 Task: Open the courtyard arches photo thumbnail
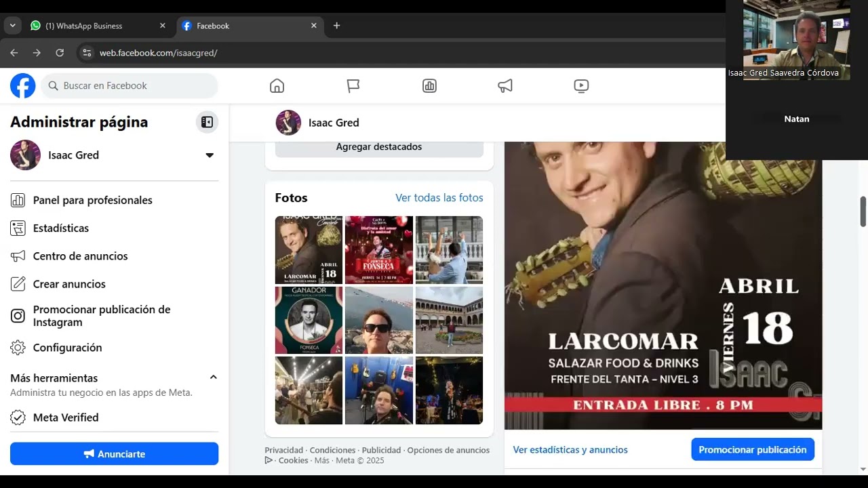(449, 320)
